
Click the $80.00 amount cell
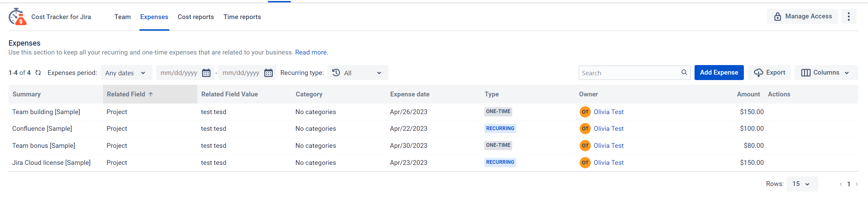coord(753,146)
